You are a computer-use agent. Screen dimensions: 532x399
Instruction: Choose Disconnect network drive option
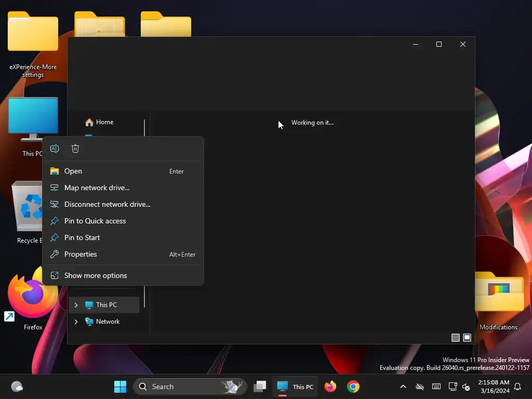coord(123,205)
